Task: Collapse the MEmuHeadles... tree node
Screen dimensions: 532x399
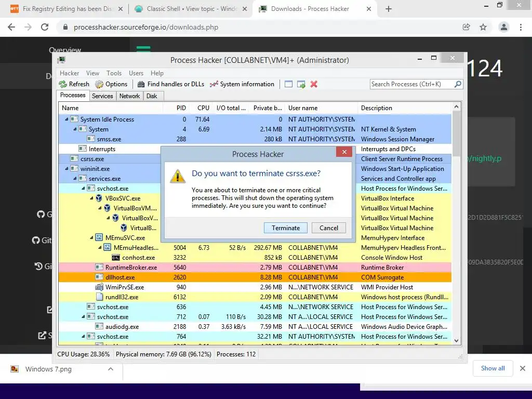Action: (100, 248)
